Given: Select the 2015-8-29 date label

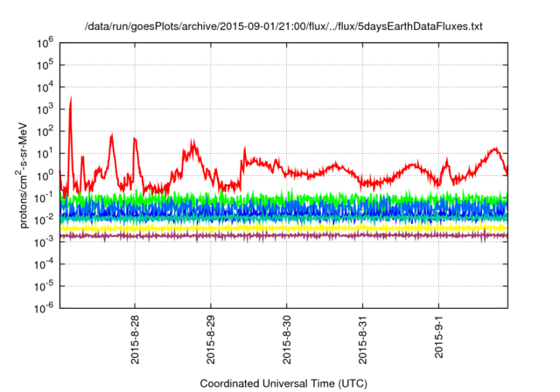Looking at the screenshot, I should click(x=211, y=339).
